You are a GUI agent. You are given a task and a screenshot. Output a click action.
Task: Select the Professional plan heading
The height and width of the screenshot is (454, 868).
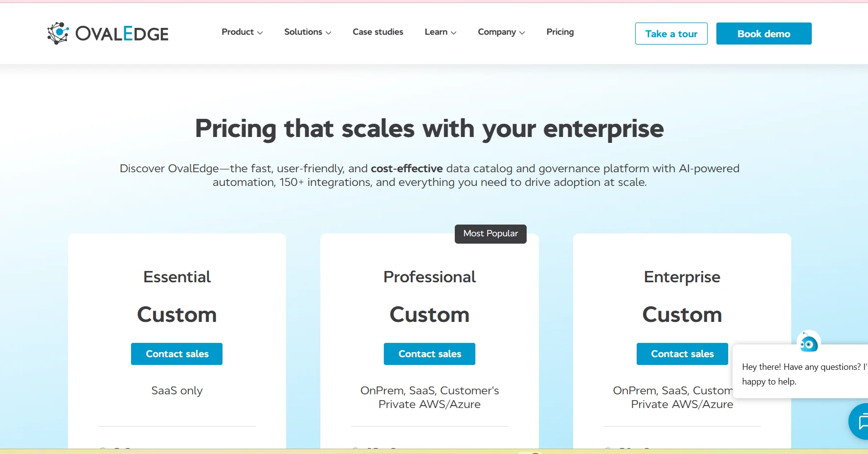coord(429,277)
